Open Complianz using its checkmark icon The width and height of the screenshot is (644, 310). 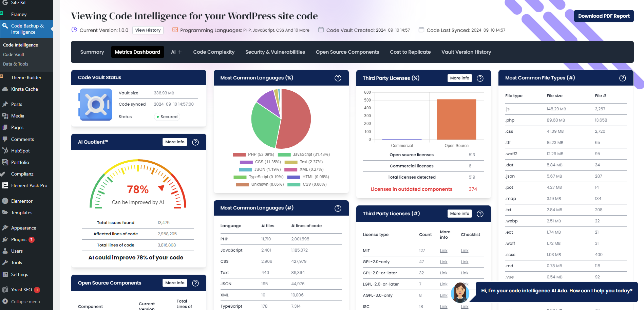[3, 174]
